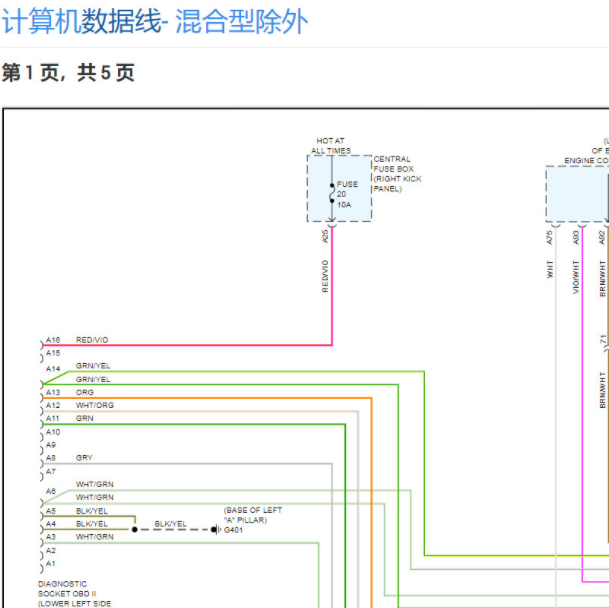This screenshot has height=608, width=609.
Task: Click the lower WHT/GRN label at pin A6
Action: click(x=95, y=498)
